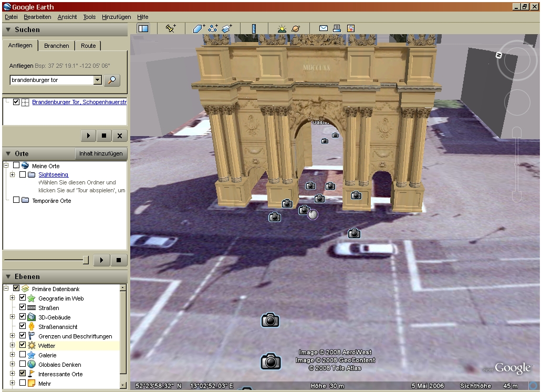The image size is (542, 392).
Task: Expand the Geografie im Web layer
Action: coord(13,298)
